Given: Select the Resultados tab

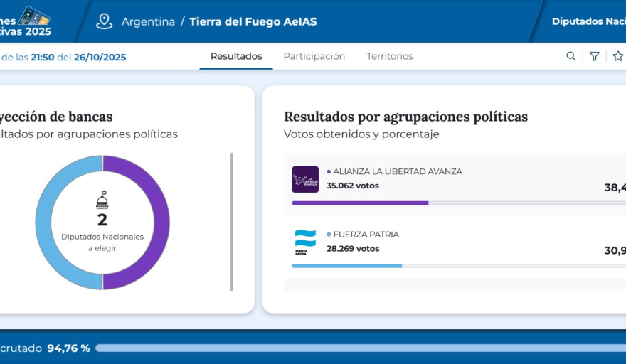Looking at the screenshot, I should 236,56.
